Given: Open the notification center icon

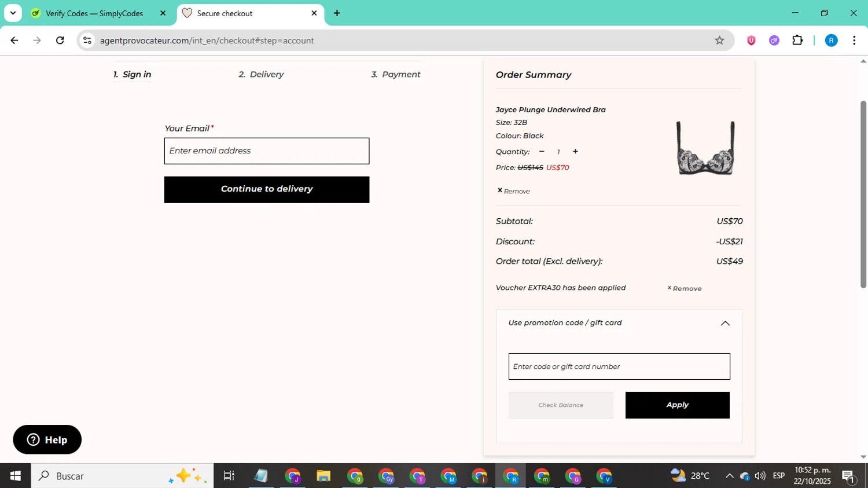Looking at the screenshot, I should [849, 476].
